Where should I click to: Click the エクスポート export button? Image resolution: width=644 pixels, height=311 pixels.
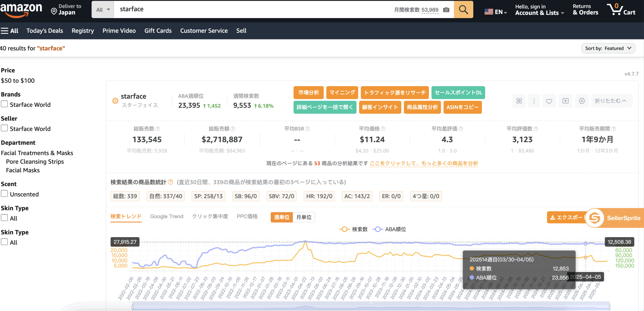tap(567, 217)
